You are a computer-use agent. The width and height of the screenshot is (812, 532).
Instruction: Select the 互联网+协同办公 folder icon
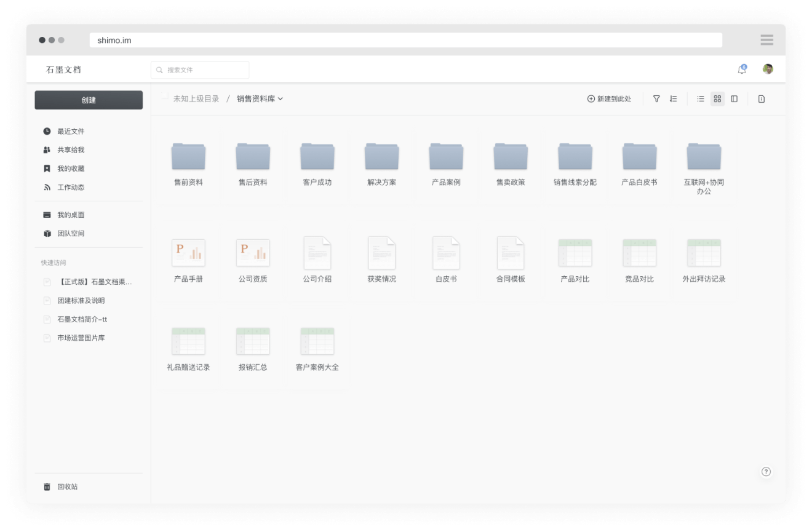(704, 156)
